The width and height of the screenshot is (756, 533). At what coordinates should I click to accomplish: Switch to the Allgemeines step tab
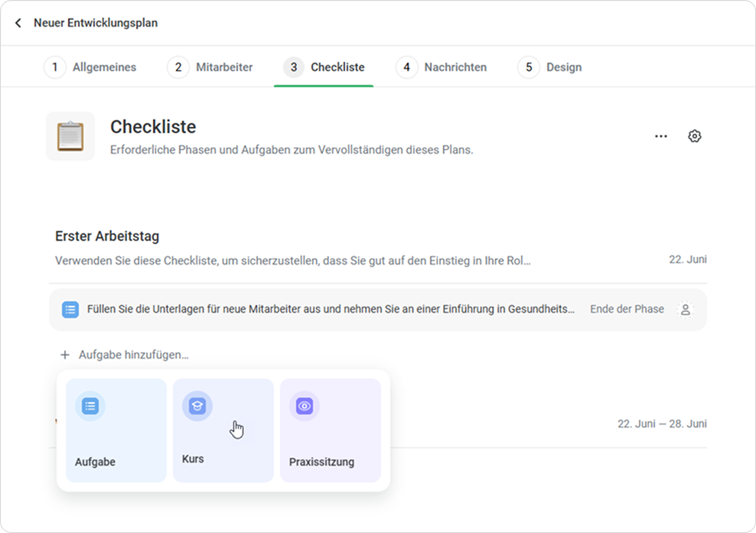pos(90,67)
